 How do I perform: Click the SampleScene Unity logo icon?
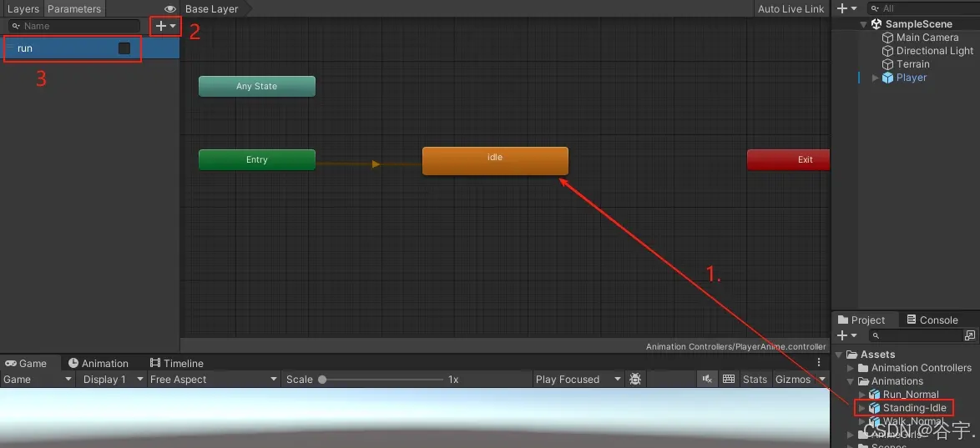(876, 23)
